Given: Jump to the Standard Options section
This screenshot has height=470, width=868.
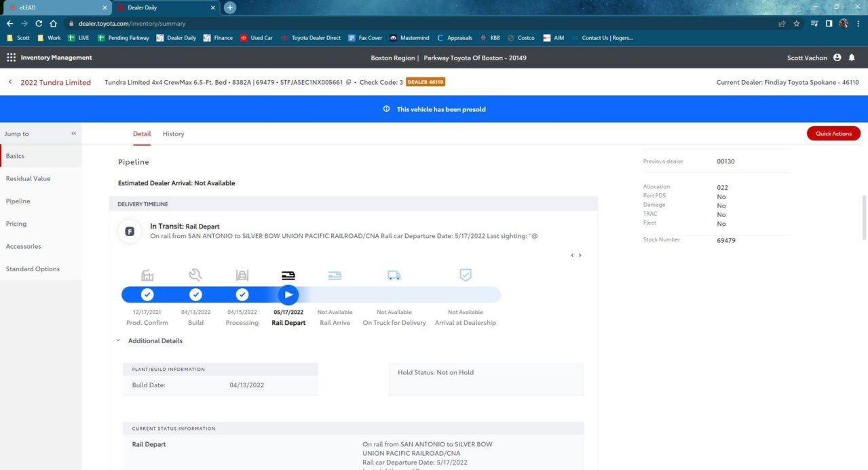Looking at the screenshot, I should (41, 269).
